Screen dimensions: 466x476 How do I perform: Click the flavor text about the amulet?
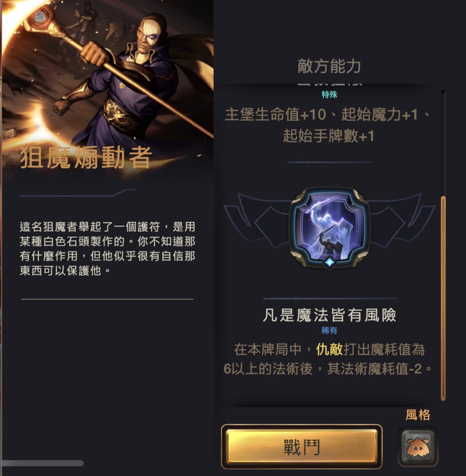click(x=107, y=248)
